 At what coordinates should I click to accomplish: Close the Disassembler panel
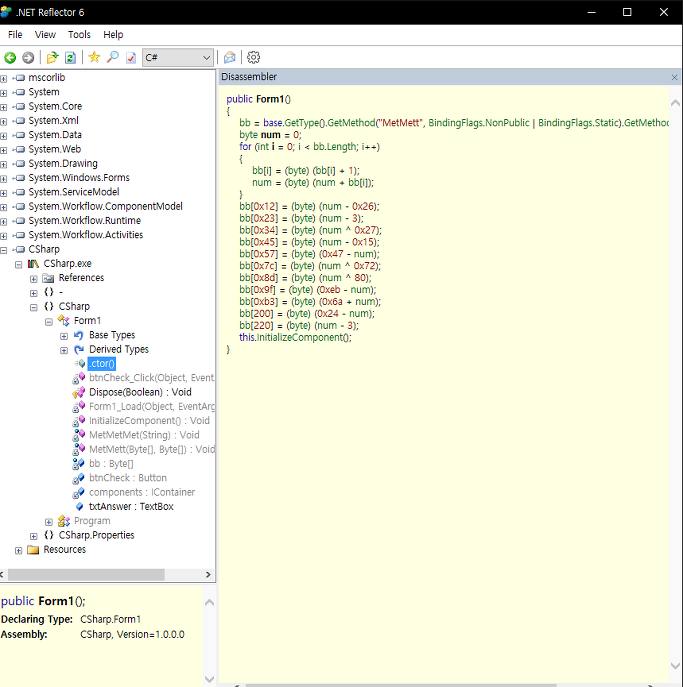coord(674,78)
